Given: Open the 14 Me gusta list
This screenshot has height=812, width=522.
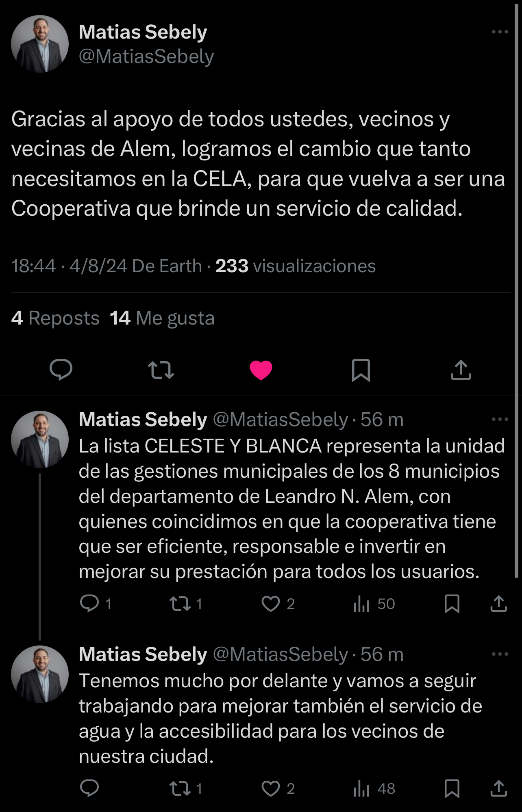Looking at the screenshot, I should pos(162,318).
